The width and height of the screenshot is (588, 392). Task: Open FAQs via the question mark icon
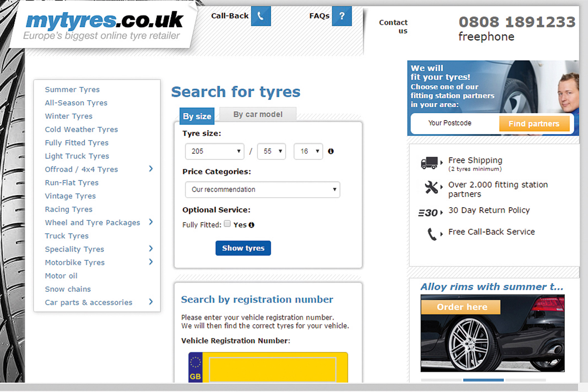pyautogui.click(x=342, y=16)
